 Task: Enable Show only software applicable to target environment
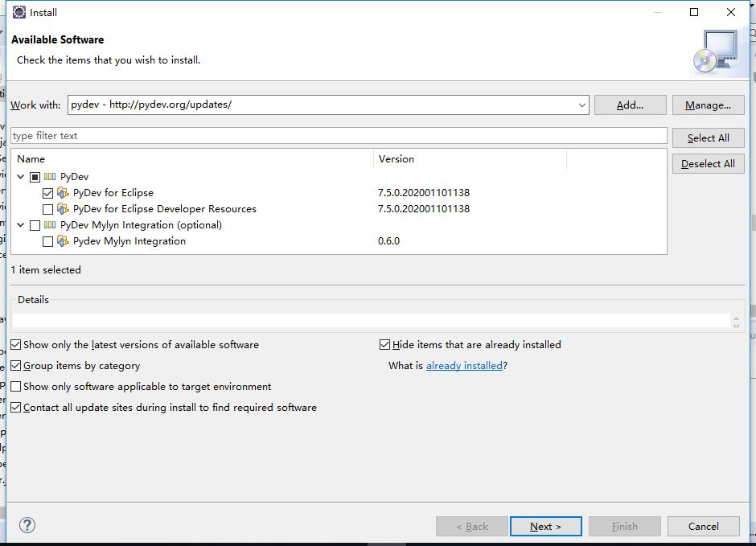pyautogui.click(x=16, y=387)
